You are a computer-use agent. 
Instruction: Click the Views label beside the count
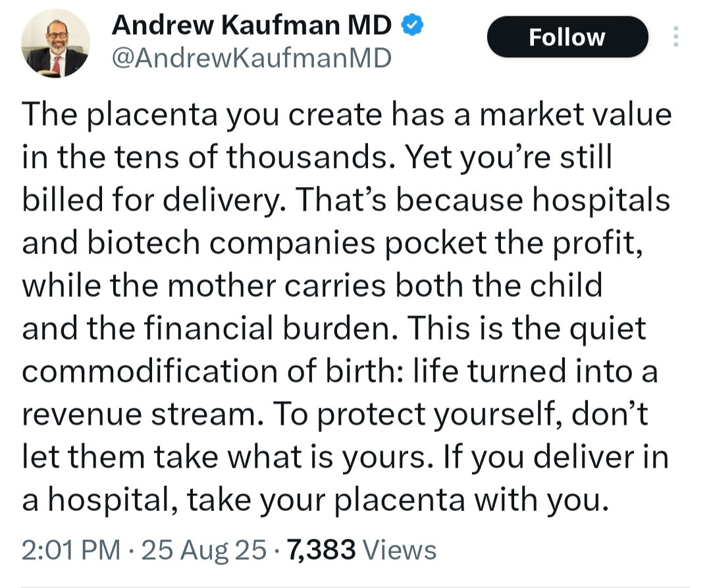(400, 549)
